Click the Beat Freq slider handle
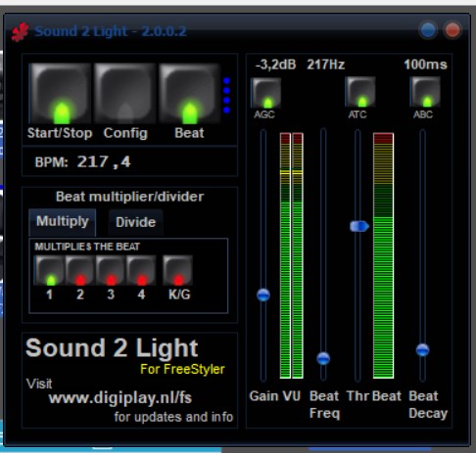 pyautogui.click(x=323, y=358)
